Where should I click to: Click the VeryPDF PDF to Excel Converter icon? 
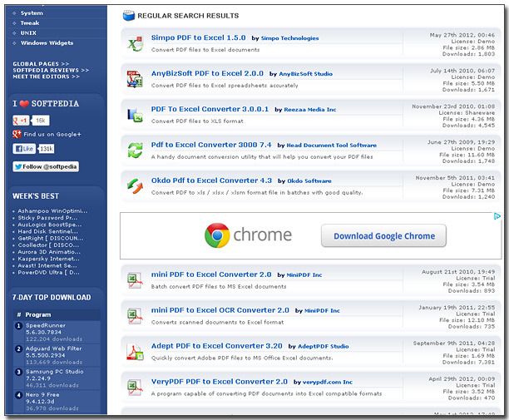(x=135, y=388)
